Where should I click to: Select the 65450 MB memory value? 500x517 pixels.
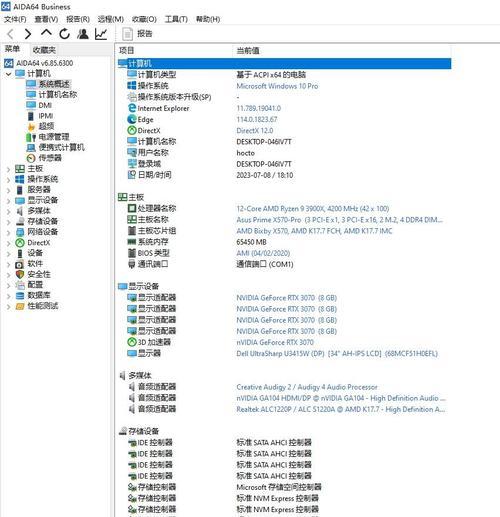pyautogui.click(x=251, y=242)
